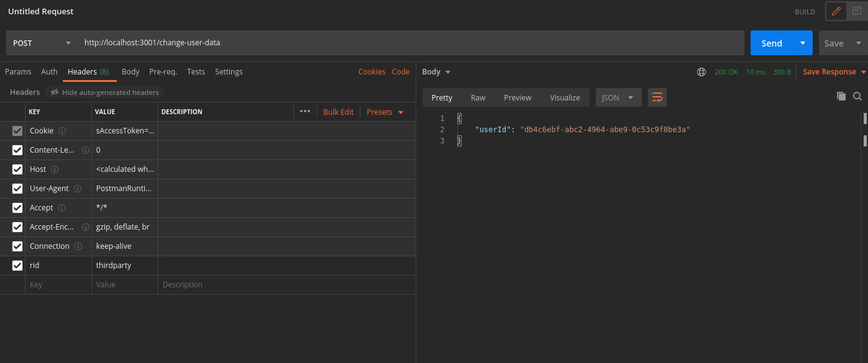Select the Raw response tab

478,97
